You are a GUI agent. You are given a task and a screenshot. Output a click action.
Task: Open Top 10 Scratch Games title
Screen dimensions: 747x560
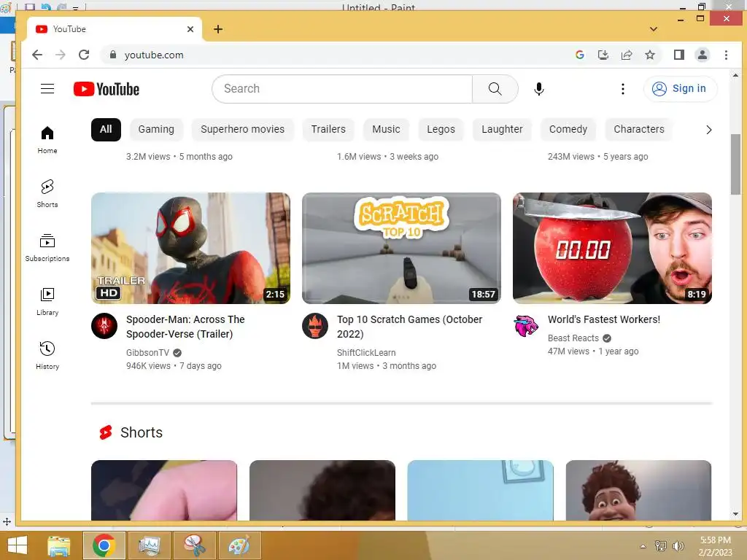409,327
